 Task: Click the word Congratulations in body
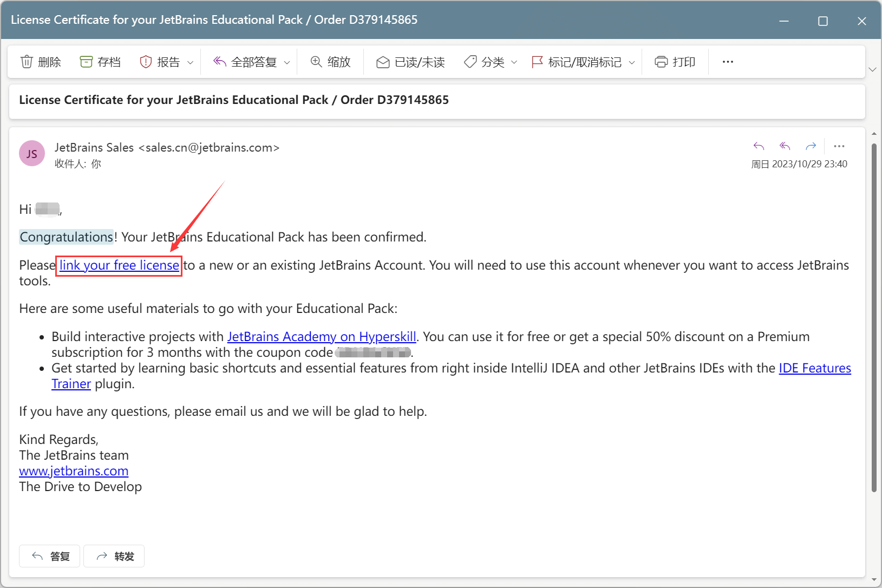click(67, 237)
